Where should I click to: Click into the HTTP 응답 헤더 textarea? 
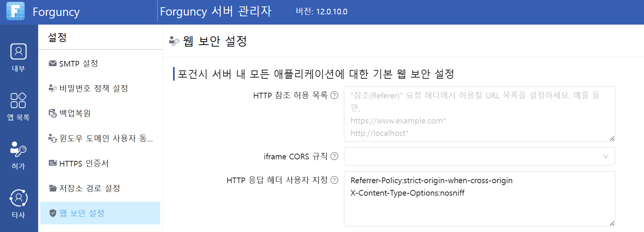click(x=479, y=199)
